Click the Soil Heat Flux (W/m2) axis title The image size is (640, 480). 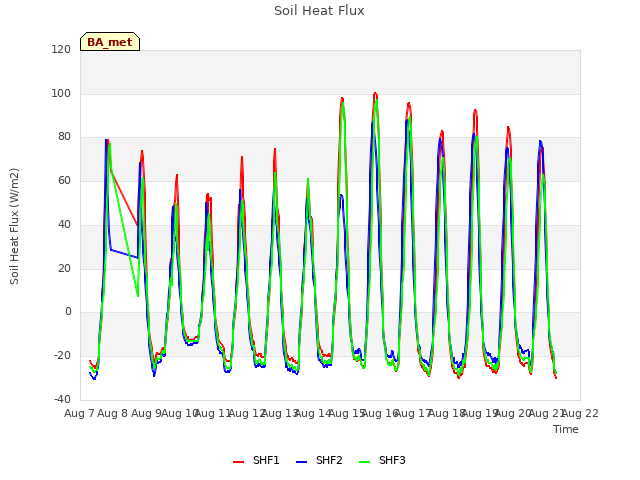click(14, 226)
